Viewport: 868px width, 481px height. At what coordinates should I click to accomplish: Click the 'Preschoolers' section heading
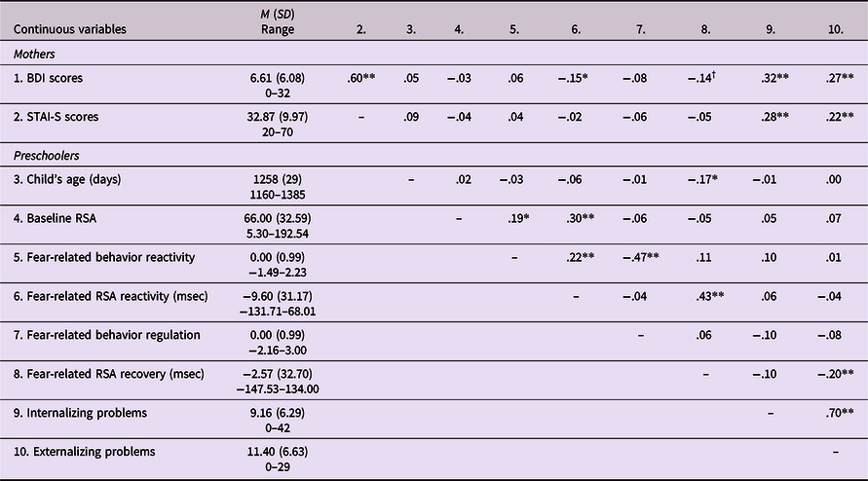(x=47, y=156)
